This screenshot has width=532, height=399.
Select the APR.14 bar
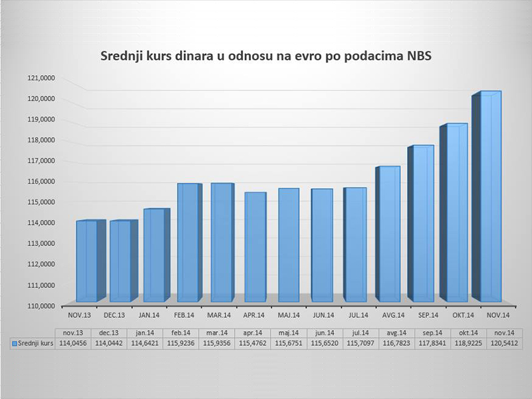click(x=255, y=247)
